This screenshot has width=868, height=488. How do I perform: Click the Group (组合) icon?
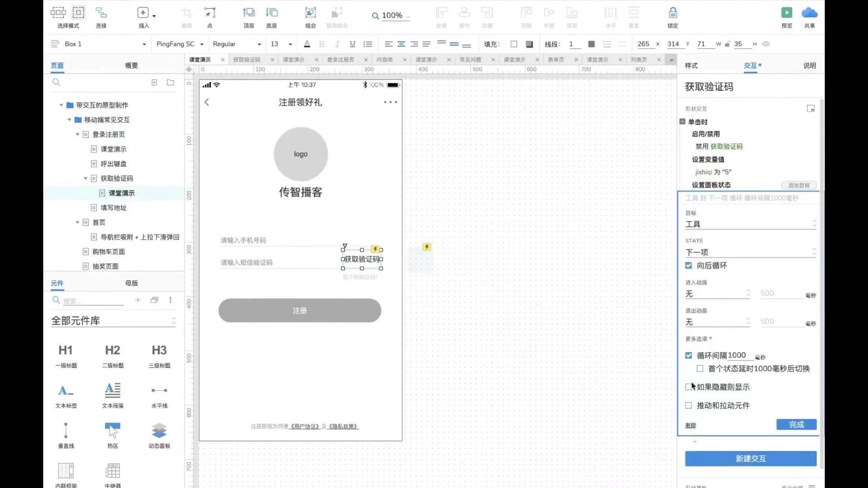coord(310,13)
